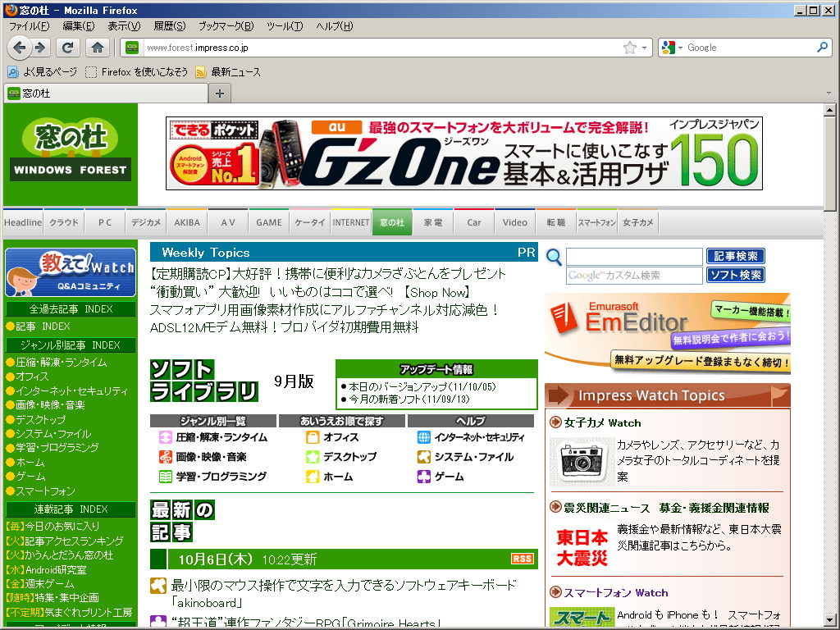
Task: Open the 圧縮・解凍・ランタイム library icon
Action: pos(166,437)
